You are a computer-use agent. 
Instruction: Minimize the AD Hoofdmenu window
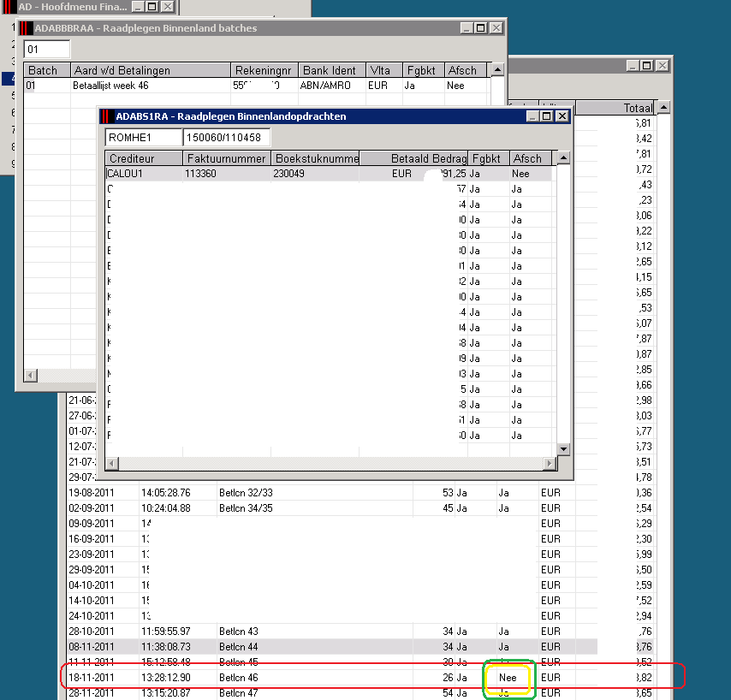138,7
